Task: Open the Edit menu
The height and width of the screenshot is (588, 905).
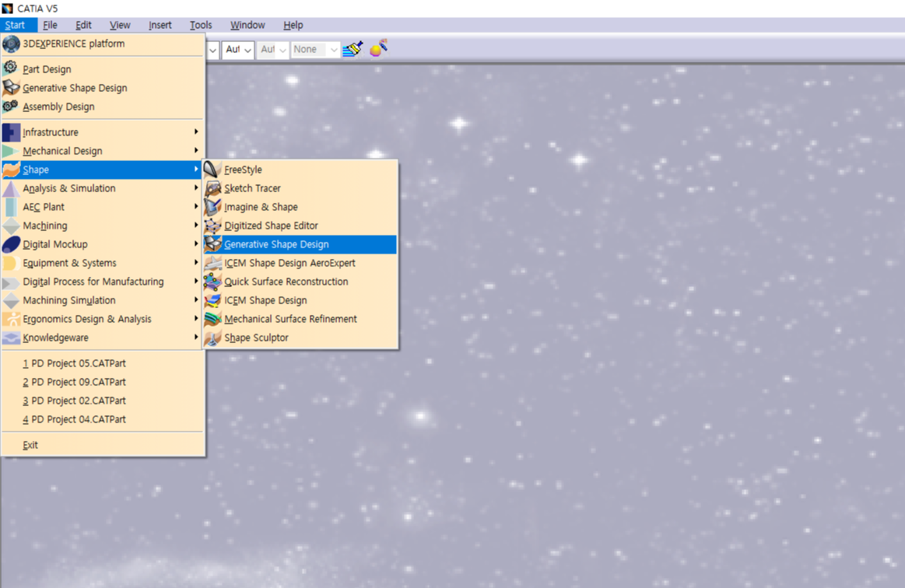Action: (83, 25)
